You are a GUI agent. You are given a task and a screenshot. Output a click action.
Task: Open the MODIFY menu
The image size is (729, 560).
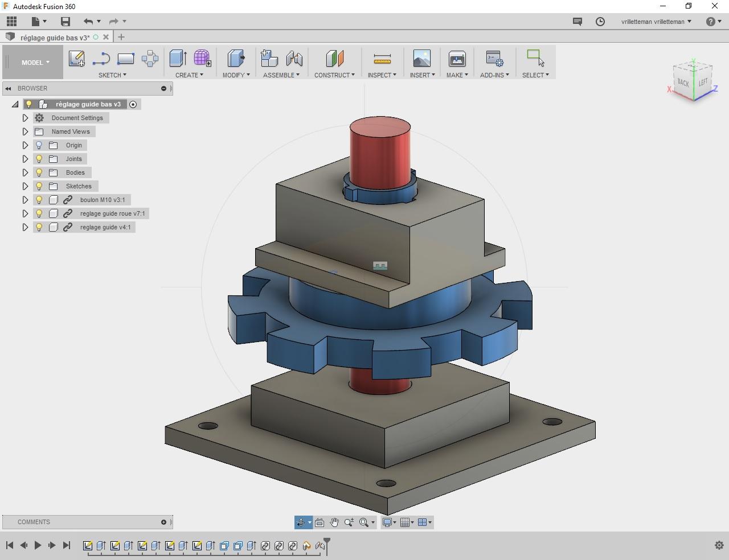pos(236,75)
